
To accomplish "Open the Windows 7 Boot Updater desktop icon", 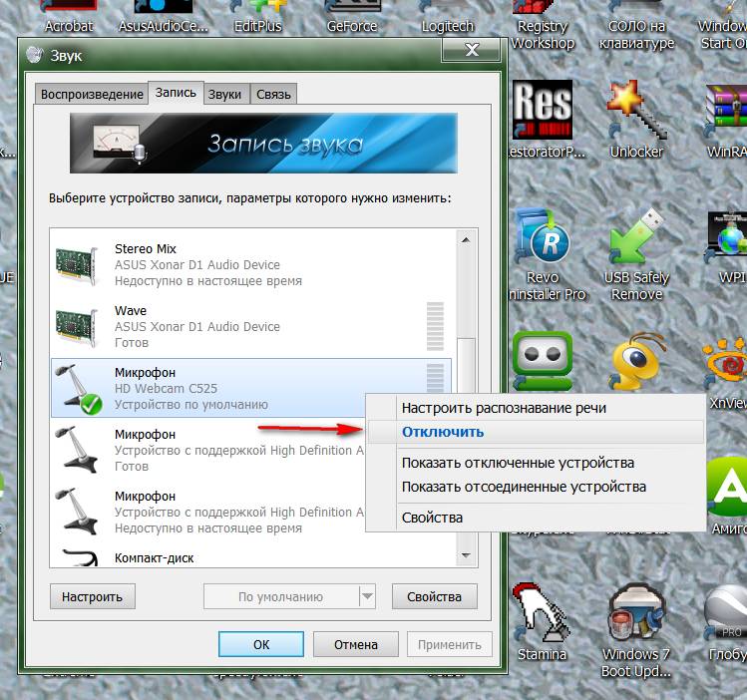I will (636, 613).
